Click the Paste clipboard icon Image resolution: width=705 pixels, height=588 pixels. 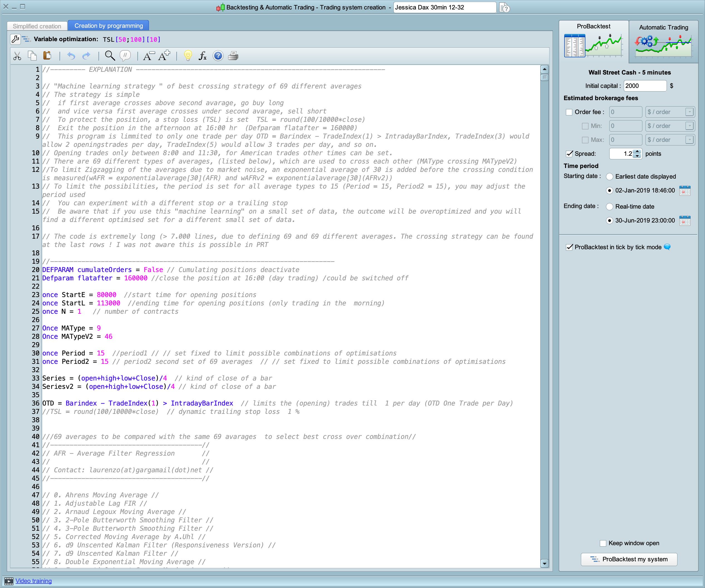click(47, 55)
